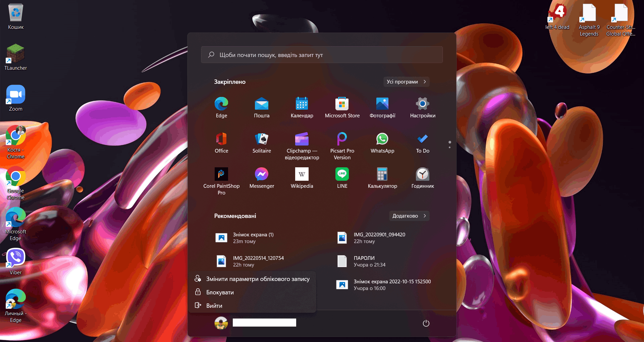Open WhatsApp from pinned apps
This screenshot has height=342, width=644.
point(382,143)
